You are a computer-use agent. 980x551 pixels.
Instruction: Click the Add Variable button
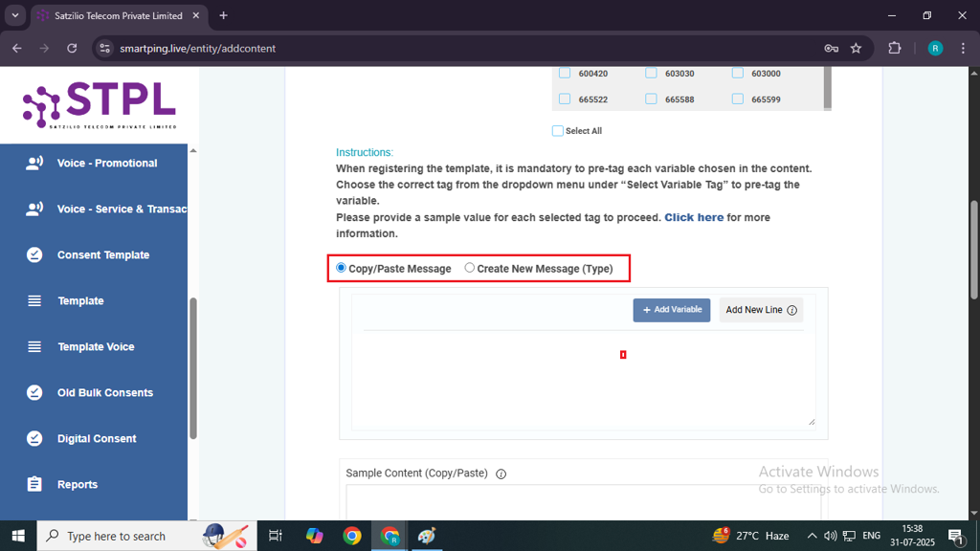672,310
